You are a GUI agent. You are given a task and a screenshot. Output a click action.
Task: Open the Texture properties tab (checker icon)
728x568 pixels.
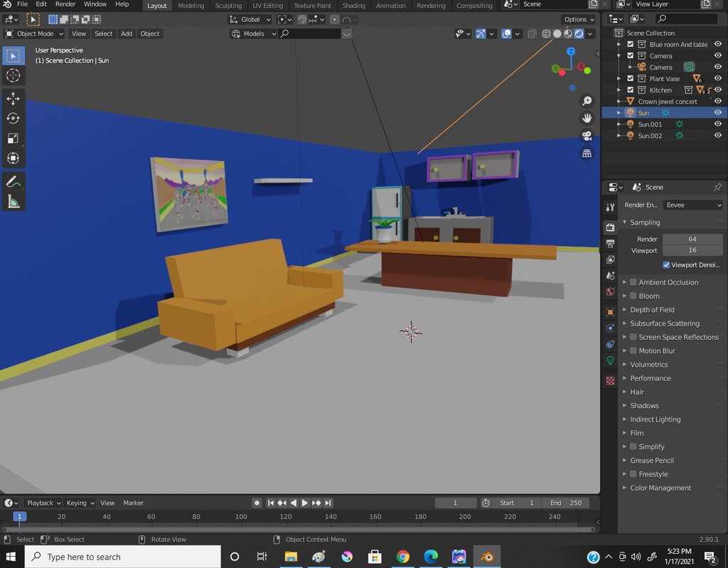[610, 381]
